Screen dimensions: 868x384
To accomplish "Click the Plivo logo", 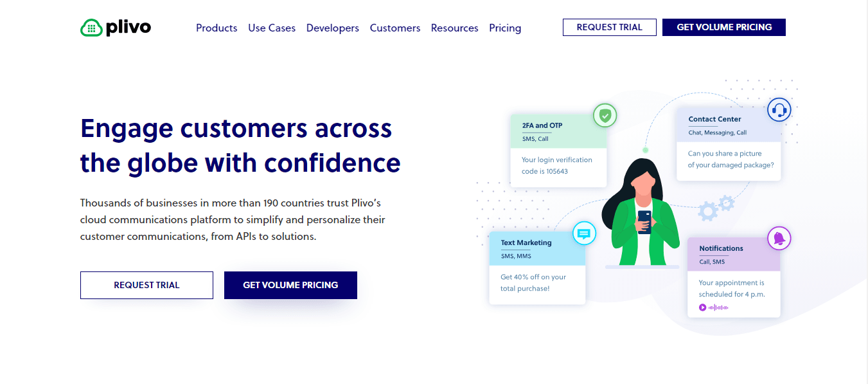I will coord(114,27).
